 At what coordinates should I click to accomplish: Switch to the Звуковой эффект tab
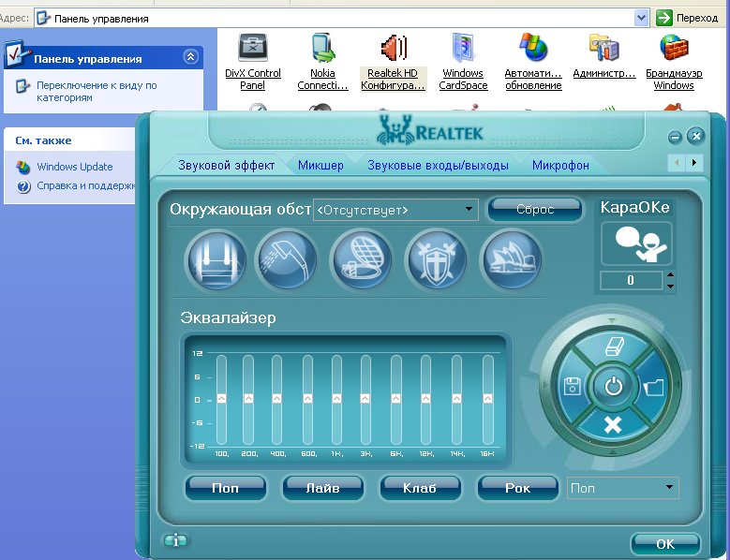click(x=226, y=165)
